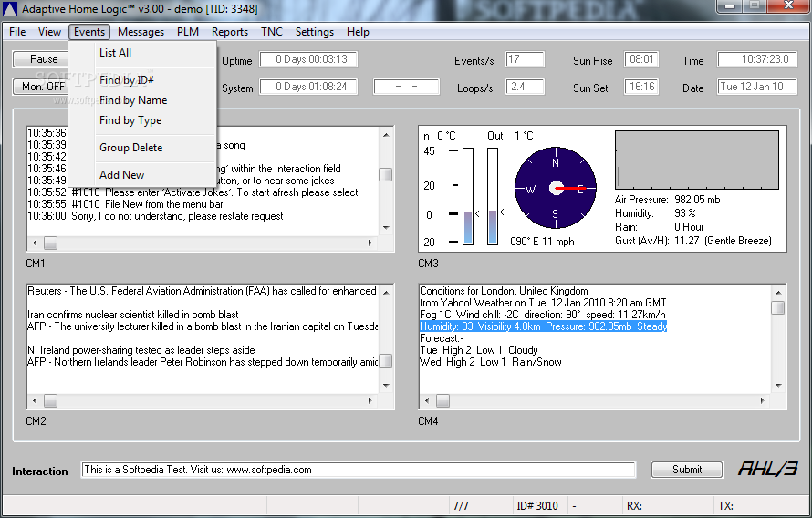Choose Find by ID# menu entry
This screenshot has height=518, width=812.
pyautogui.click(x=127, y=80)
